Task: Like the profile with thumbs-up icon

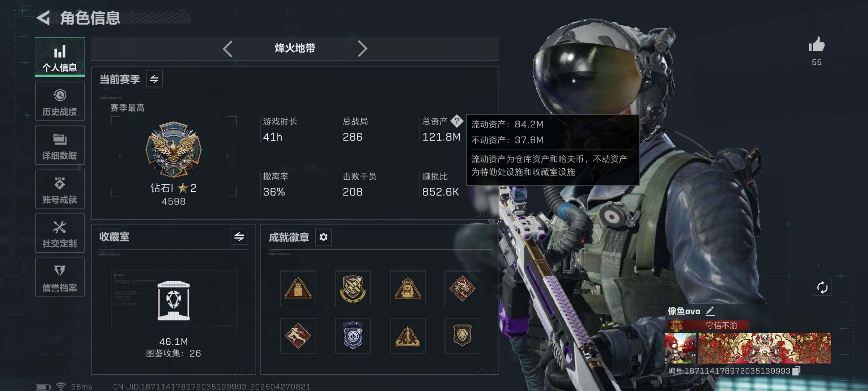Action: click(x=817, y=45)
